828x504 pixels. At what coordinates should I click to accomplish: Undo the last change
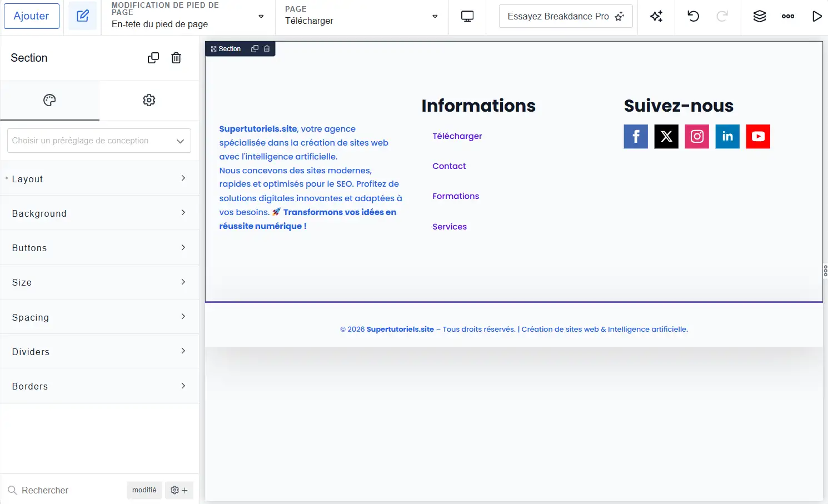click(x=693, y=16)
